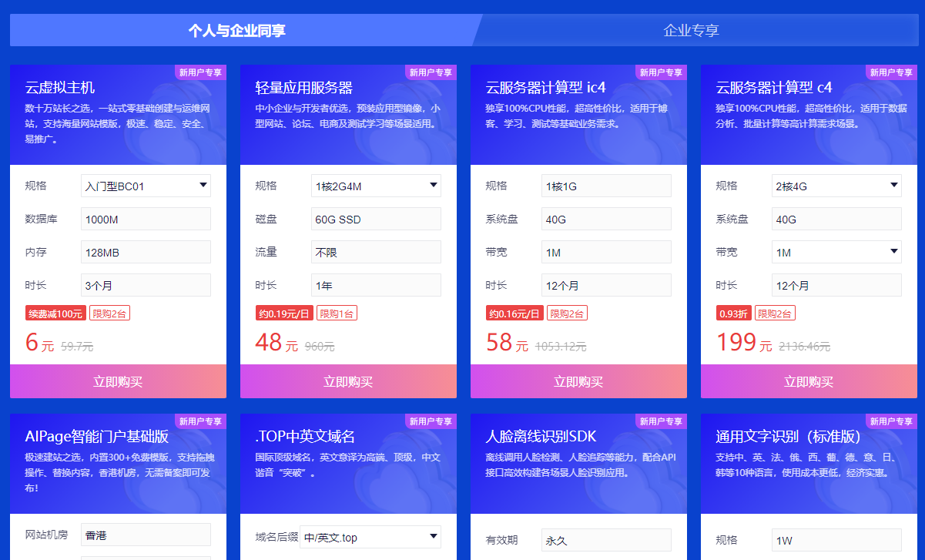The width and height of the screenshot is (925, 560).
Task: Click the 有效期 永久 field under 人脸离线识别SDK
Action: click(x=605, y=540)
